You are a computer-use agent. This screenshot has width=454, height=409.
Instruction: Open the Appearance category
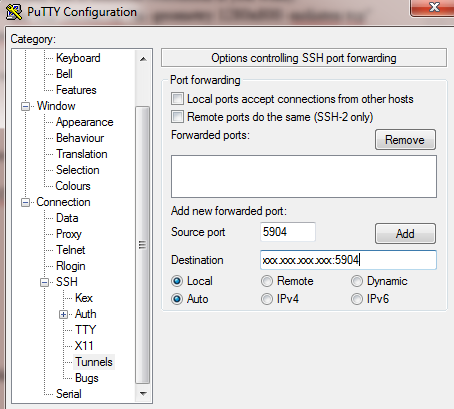(x=85, y=122)
